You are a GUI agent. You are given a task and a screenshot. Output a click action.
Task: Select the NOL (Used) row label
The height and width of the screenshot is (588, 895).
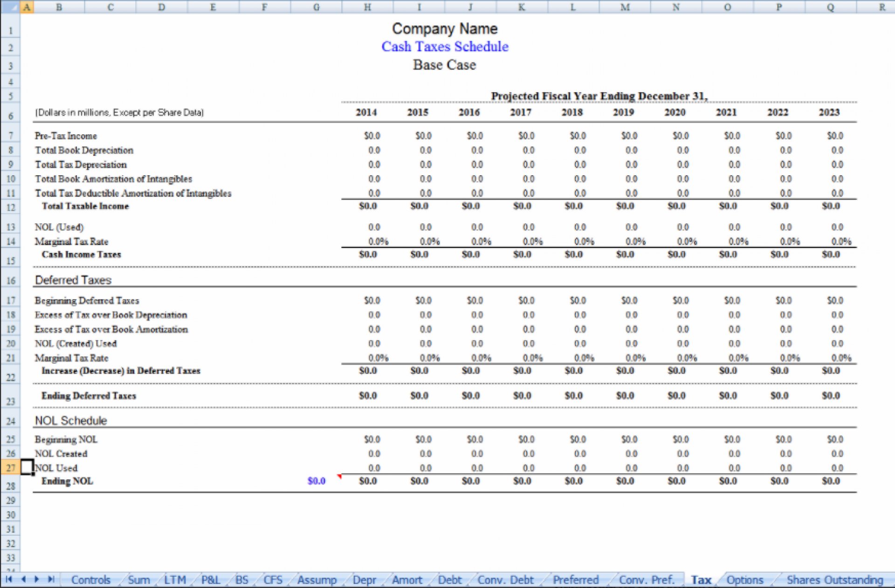59,227
